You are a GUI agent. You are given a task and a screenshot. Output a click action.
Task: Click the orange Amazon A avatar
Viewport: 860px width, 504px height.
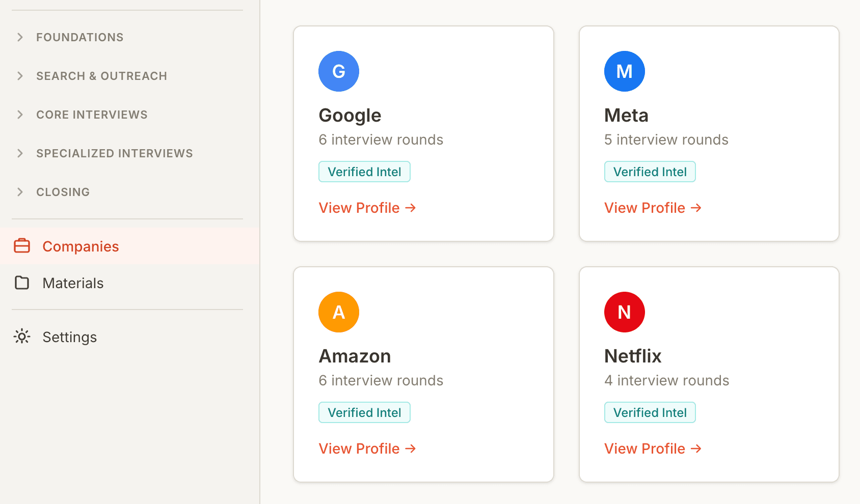[339, 312]
